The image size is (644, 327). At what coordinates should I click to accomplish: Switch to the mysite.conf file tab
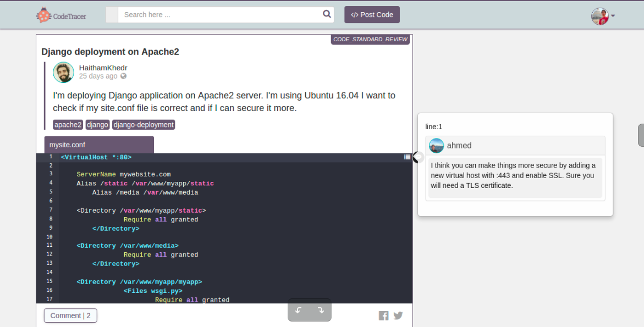tap(99, 145)
